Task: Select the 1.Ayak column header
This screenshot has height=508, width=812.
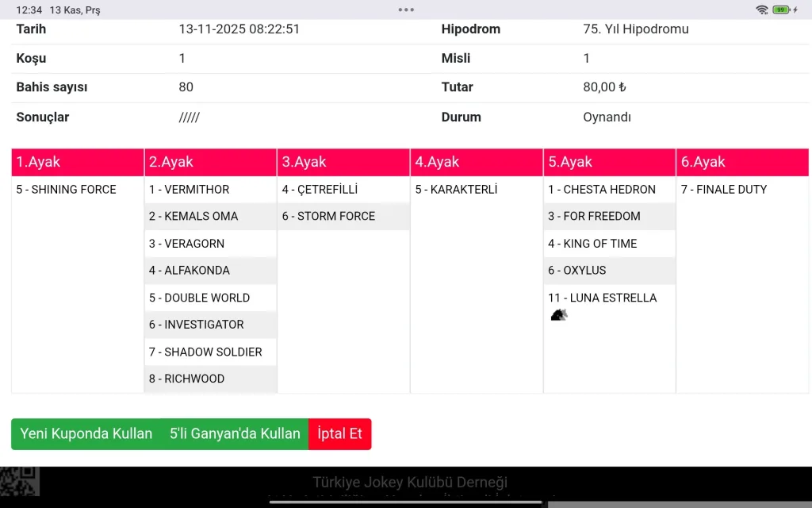Action: click(78, 162)
